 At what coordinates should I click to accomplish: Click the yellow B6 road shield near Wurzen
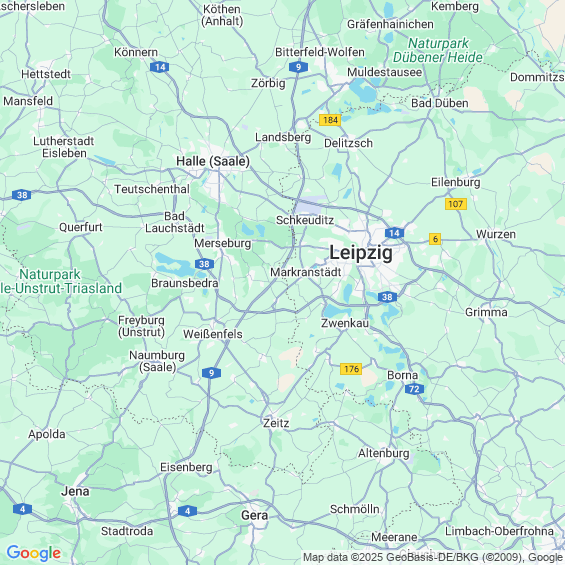click(x=435, y=239)
